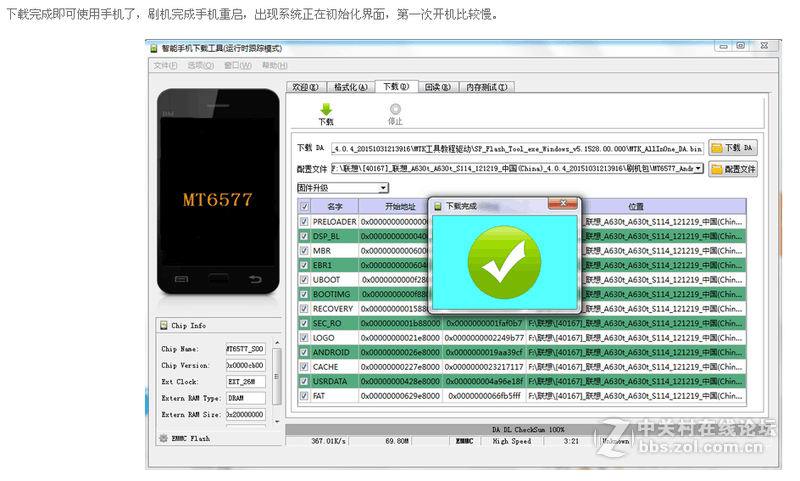Image resolution: width=800 pixels, height=481 pixels.
Task: Open the 文件(F) menu
Action: click(165, 65)
